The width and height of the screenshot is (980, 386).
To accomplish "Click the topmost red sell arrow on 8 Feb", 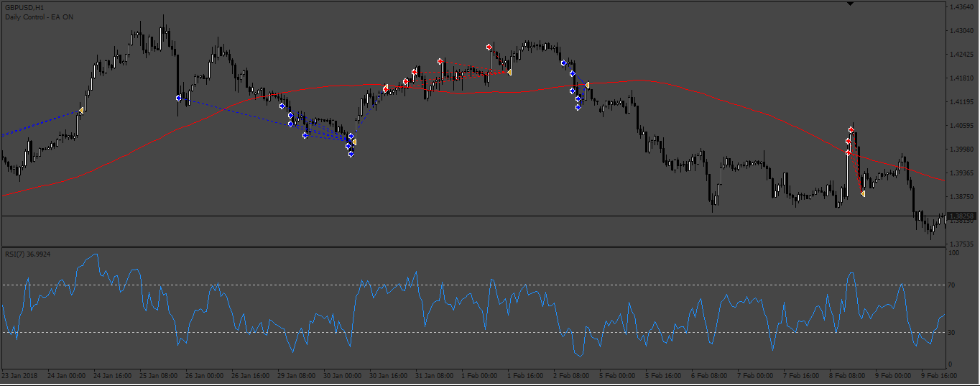I will 851,130.
